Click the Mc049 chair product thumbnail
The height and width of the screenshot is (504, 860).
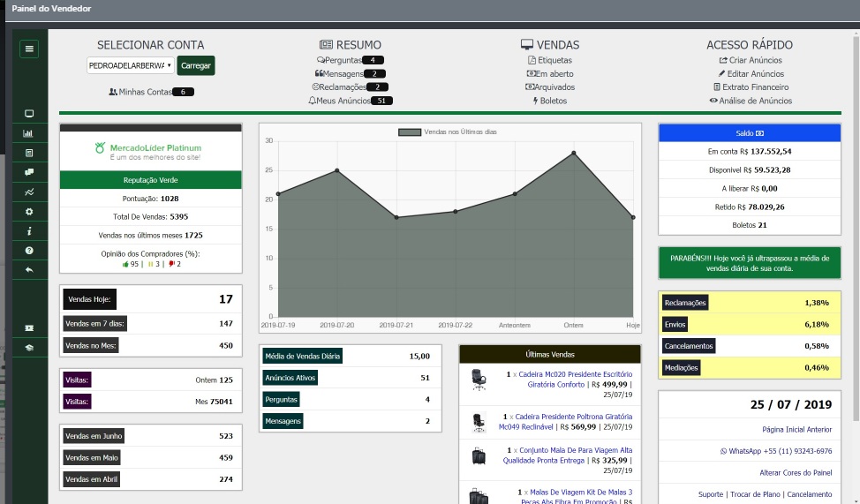pos(479,422)
